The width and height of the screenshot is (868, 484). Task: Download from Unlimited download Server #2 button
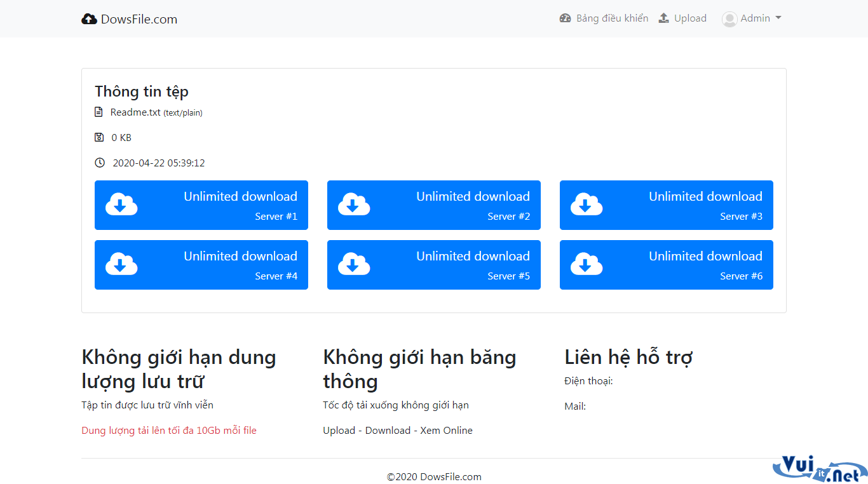coord(434,205)
